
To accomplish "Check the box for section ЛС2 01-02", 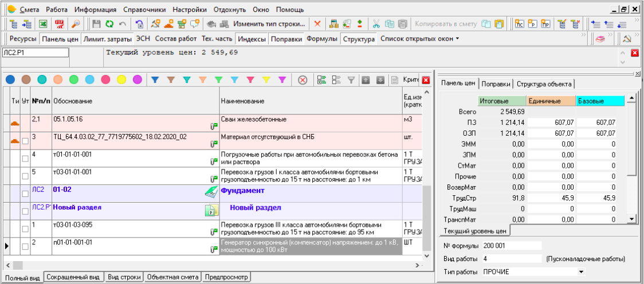I will (24, 193).
